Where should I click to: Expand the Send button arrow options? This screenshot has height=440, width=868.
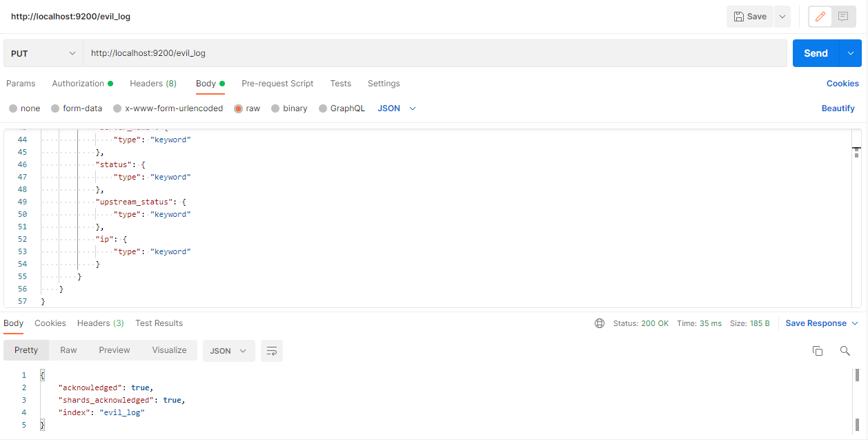[x=851, y=53]
